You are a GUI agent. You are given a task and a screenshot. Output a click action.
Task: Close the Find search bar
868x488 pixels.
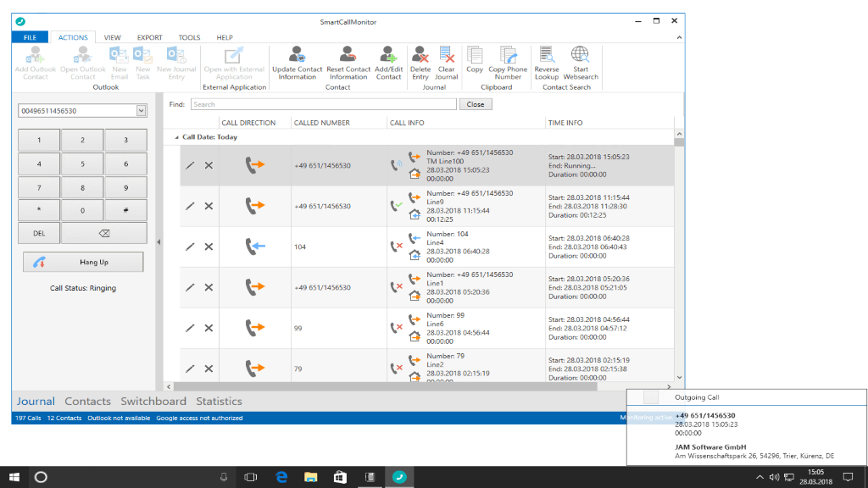click(x=475, y=104)
